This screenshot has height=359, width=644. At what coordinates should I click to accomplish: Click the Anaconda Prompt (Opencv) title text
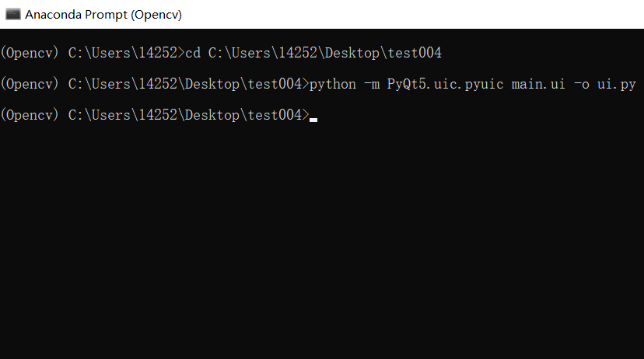(103, 15)
